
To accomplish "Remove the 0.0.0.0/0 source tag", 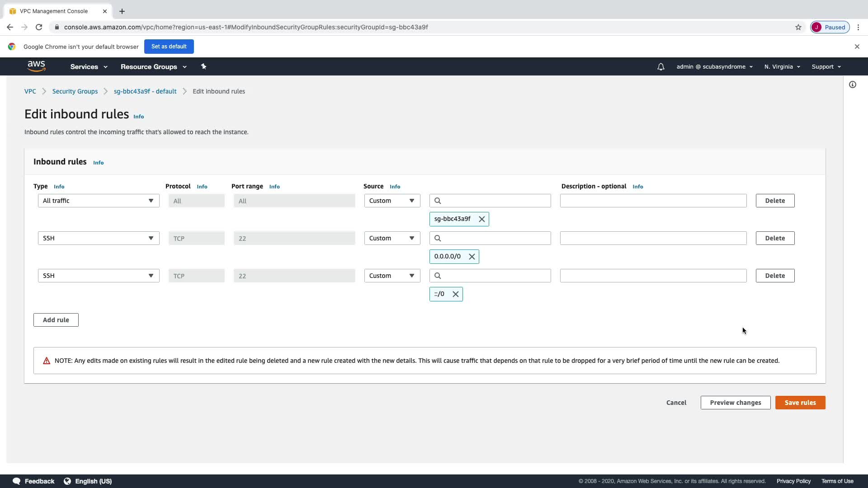I will (472, 257).
